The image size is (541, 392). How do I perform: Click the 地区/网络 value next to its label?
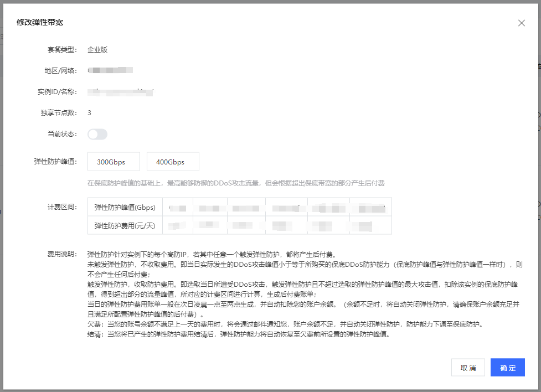(111, 70)
